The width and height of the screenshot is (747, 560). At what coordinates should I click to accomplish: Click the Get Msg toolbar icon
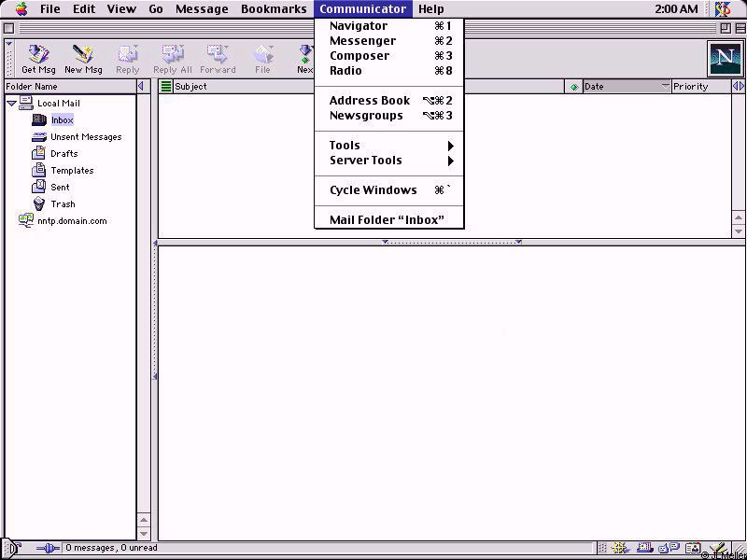click(x=38, y=58)
